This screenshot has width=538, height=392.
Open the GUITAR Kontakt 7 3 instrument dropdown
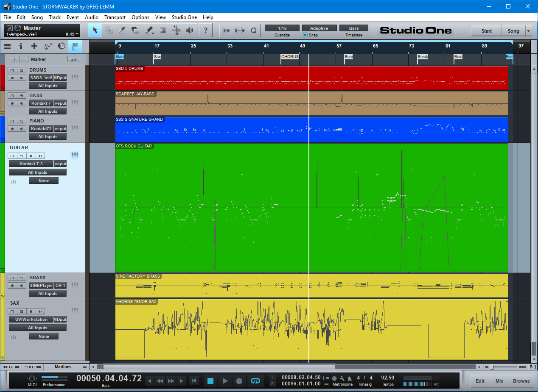[31, 164]
